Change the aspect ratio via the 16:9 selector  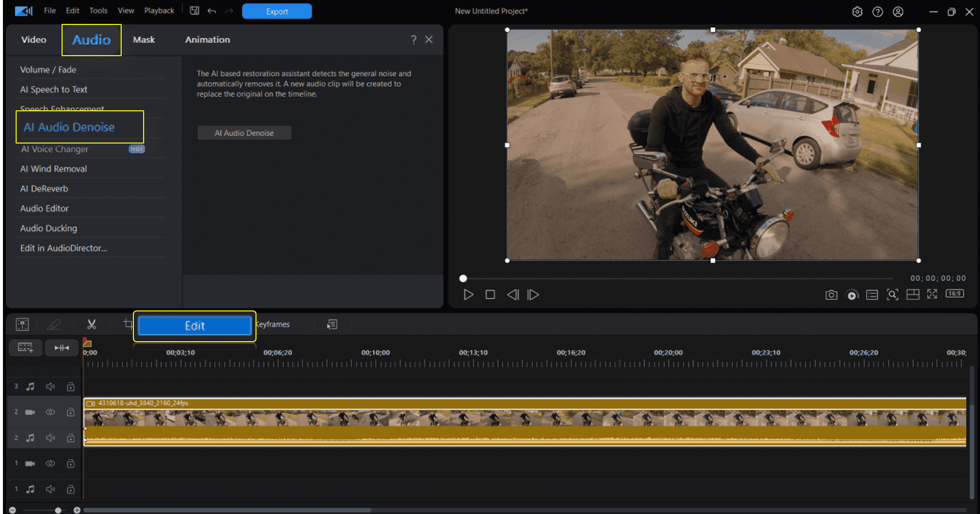[x=954, y=294]
